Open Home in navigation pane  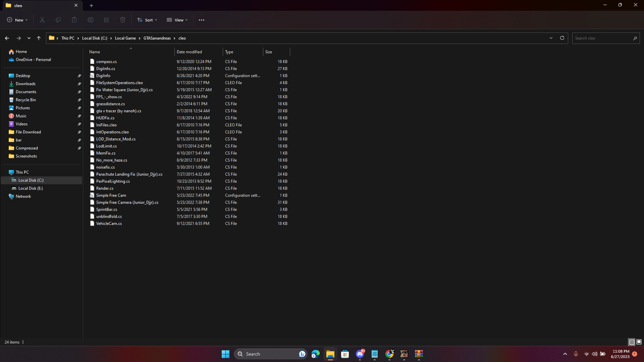tap(21, 52)
